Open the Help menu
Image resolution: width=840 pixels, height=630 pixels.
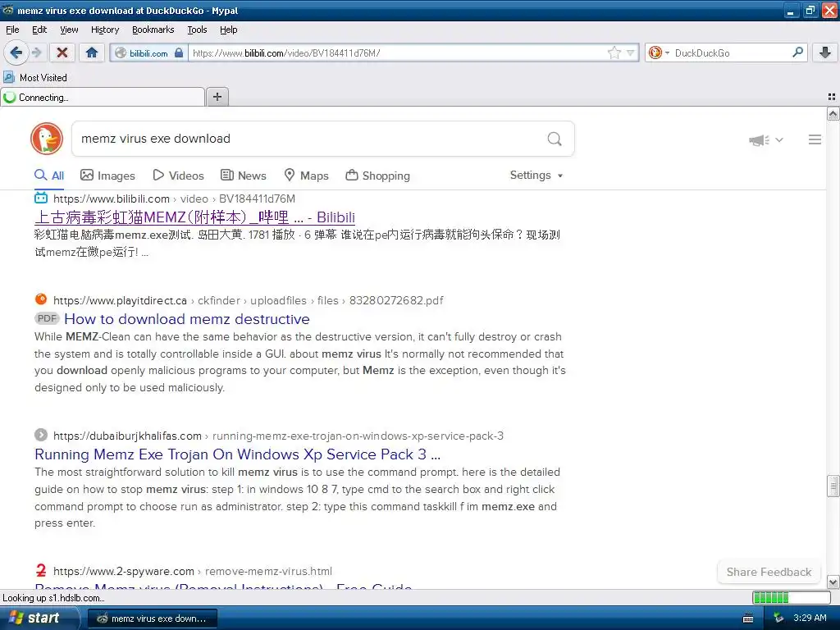tap(228, 30)
